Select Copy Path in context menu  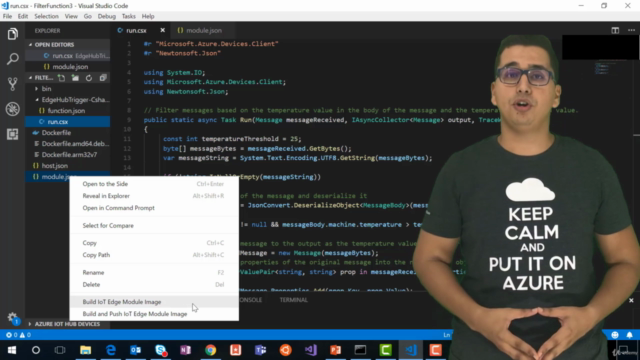click(x=154, y=255)
